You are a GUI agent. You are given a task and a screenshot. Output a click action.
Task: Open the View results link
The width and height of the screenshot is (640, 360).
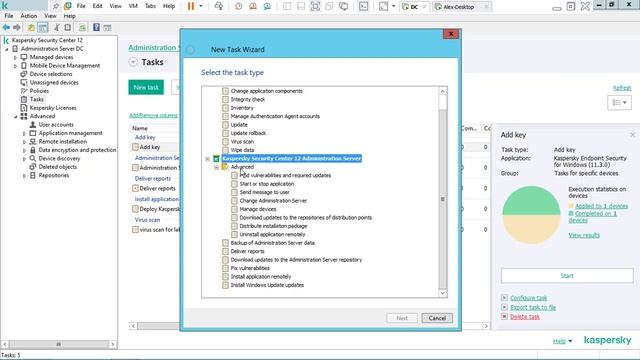(584, 235)
